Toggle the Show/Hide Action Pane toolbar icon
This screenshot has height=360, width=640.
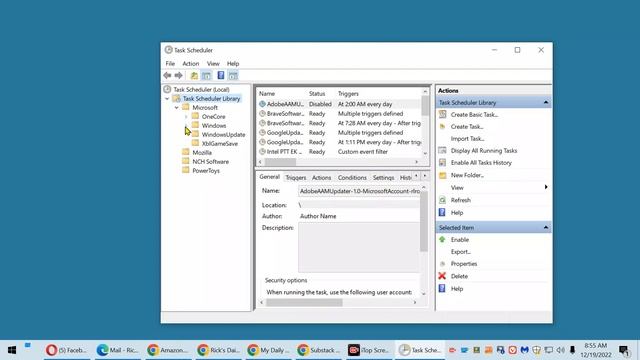[233, 76]
